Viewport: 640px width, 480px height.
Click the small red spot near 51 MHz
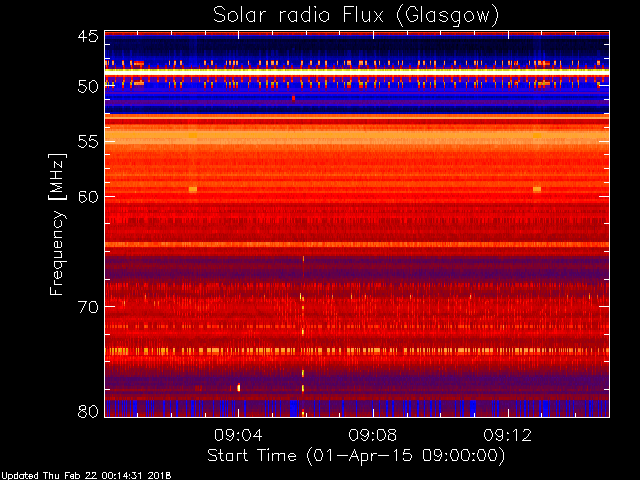point(293,98)
